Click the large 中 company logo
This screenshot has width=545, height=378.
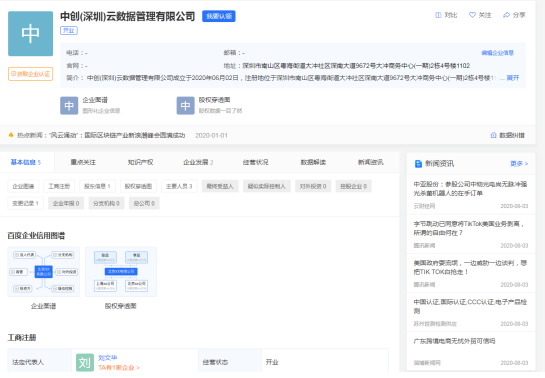[x=31, y=33]
